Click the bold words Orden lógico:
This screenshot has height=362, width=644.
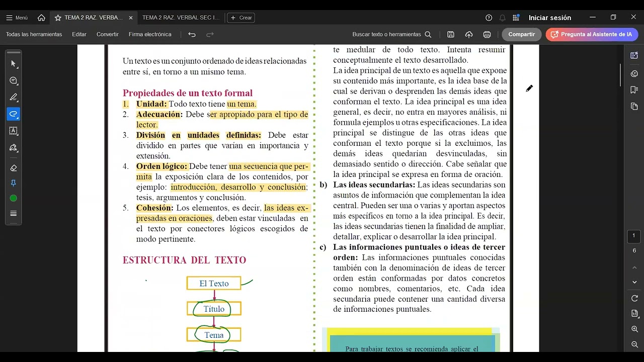click(162, 166)
